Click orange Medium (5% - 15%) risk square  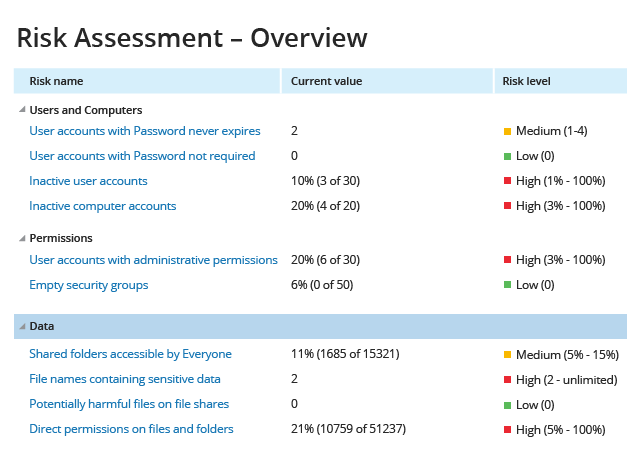pos(507,354)
